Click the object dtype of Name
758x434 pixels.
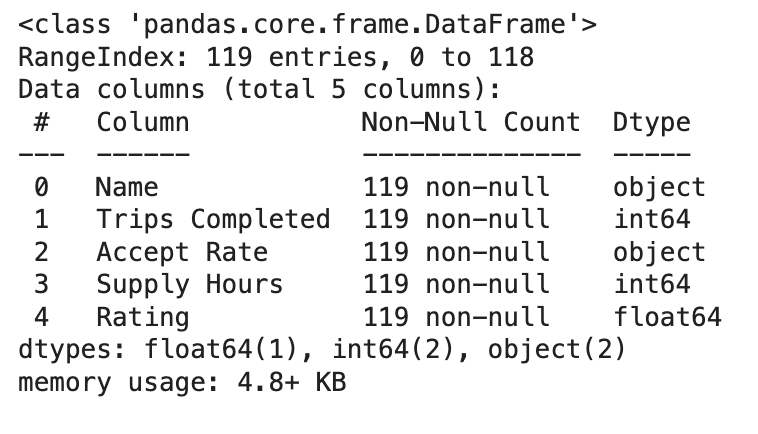(x=659, y=188)
